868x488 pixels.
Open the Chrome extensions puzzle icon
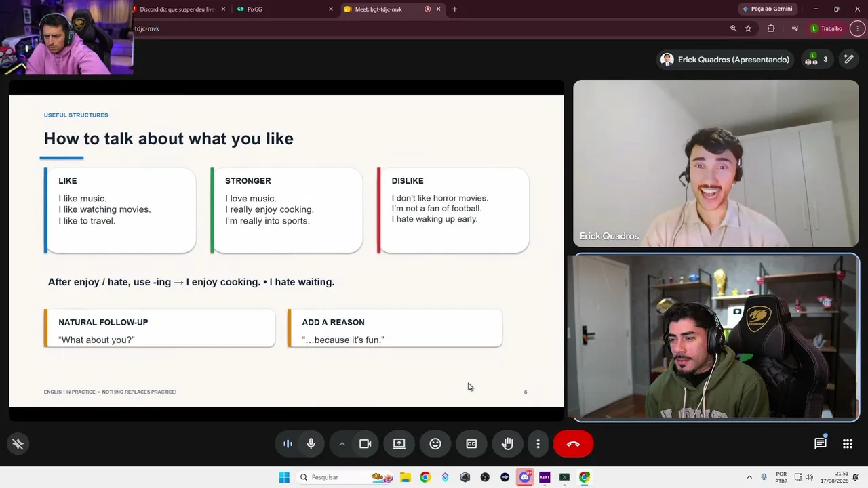point(771,28)
